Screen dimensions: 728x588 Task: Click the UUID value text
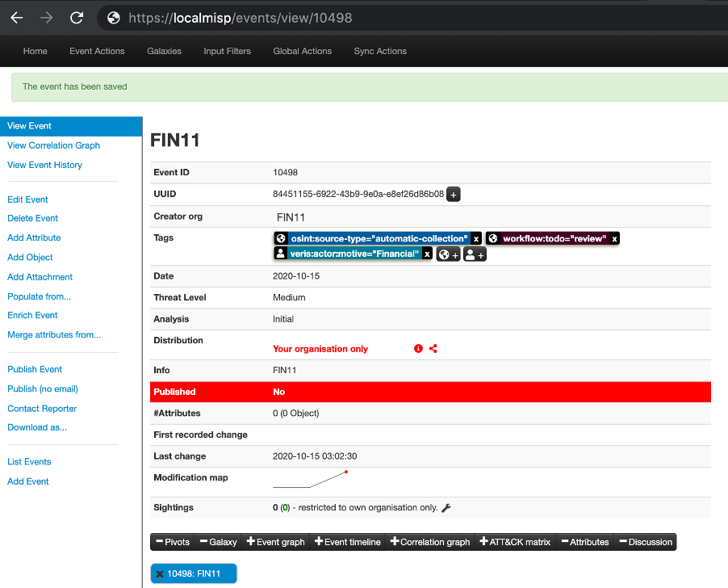(x=358, y=194)
